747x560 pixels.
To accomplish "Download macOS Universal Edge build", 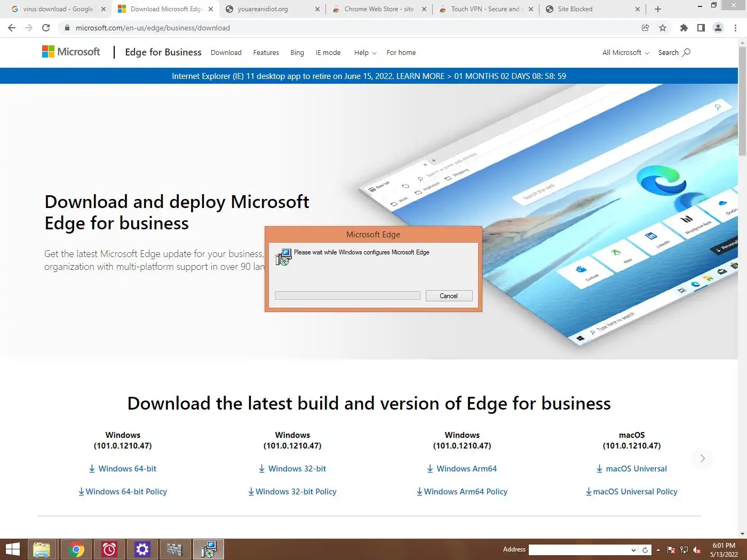I will (631, 469).
